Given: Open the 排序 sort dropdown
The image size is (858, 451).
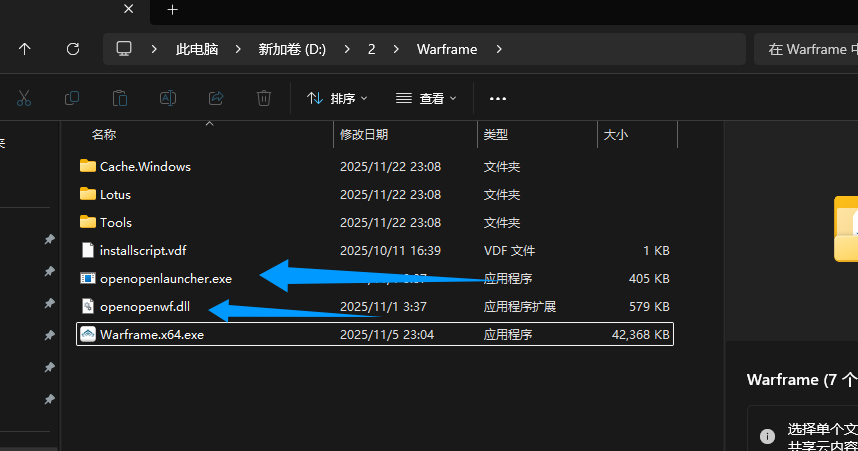Looking at the screenshot, I should click(x=337, y=98).
